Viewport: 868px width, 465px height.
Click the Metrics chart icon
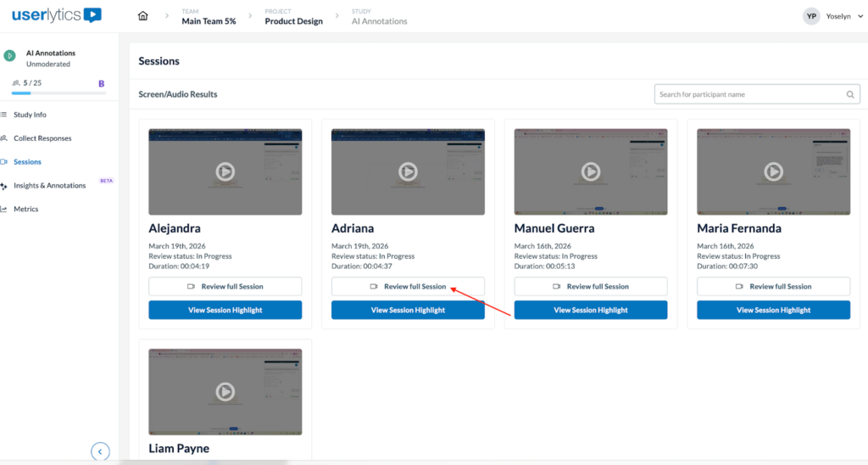pos(4,209)
